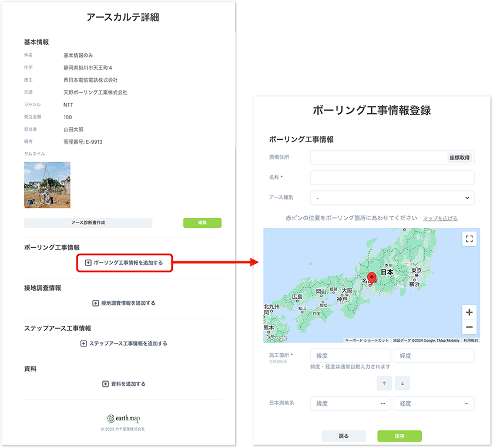Zoom out on the map
The image size is (493, 448).
click(x=469, y=328)
